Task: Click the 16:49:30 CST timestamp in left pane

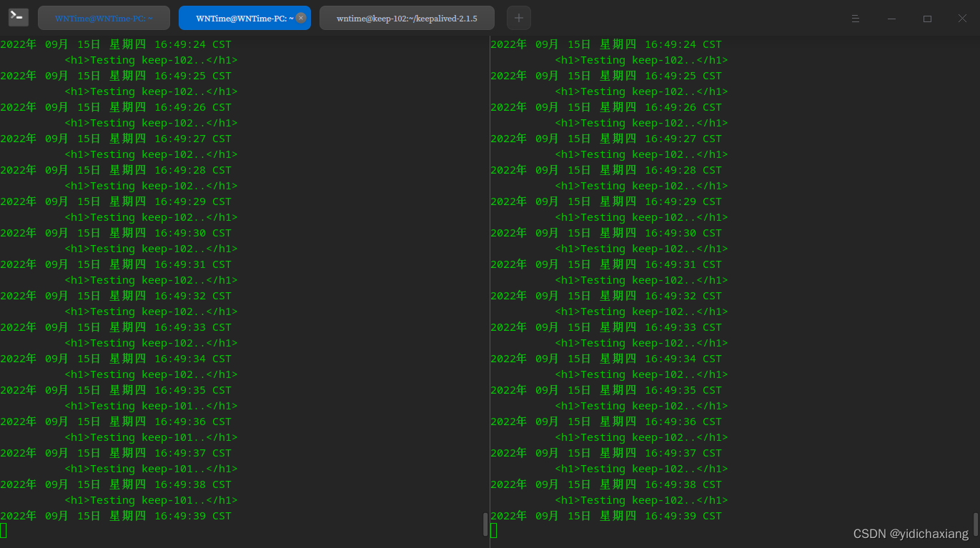Action: point(193,233)
